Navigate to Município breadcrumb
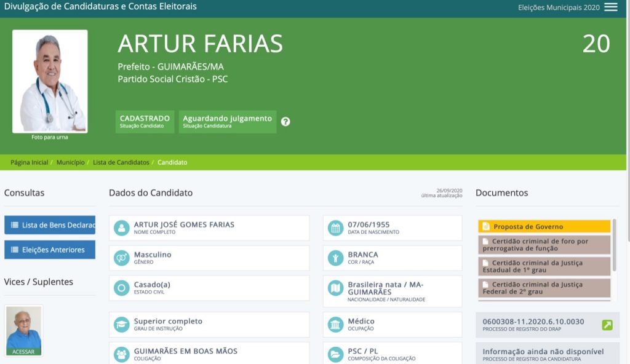 click(70, 162)
